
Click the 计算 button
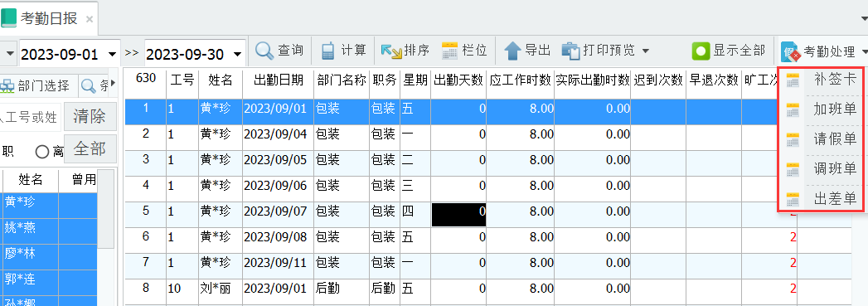click(x=344, y=51)
